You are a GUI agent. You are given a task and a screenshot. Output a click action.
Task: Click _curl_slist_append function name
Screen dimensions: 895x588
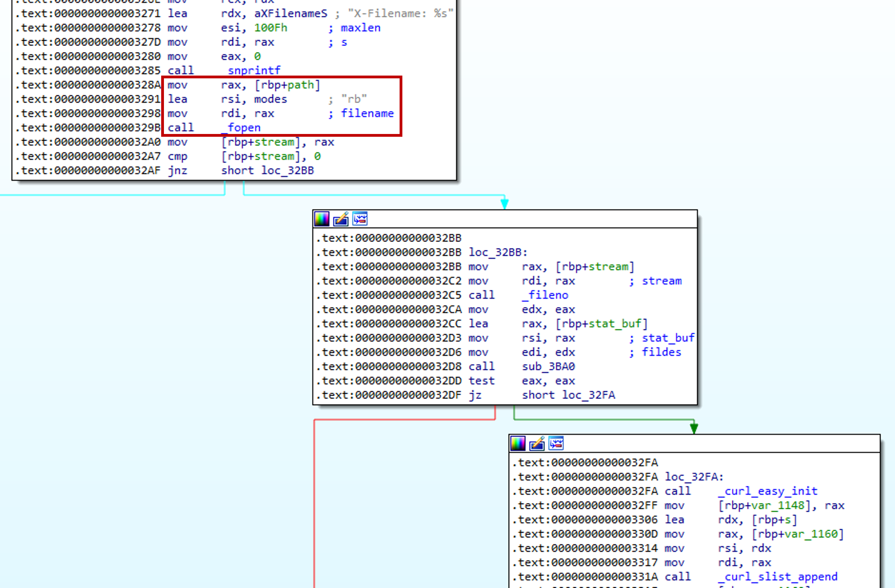777,577
